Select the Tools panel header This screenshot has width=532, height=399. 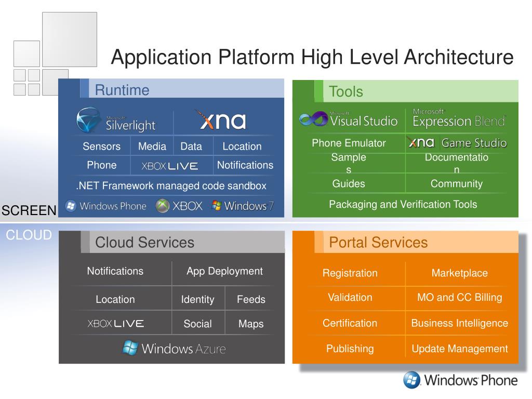coord(405,91)
